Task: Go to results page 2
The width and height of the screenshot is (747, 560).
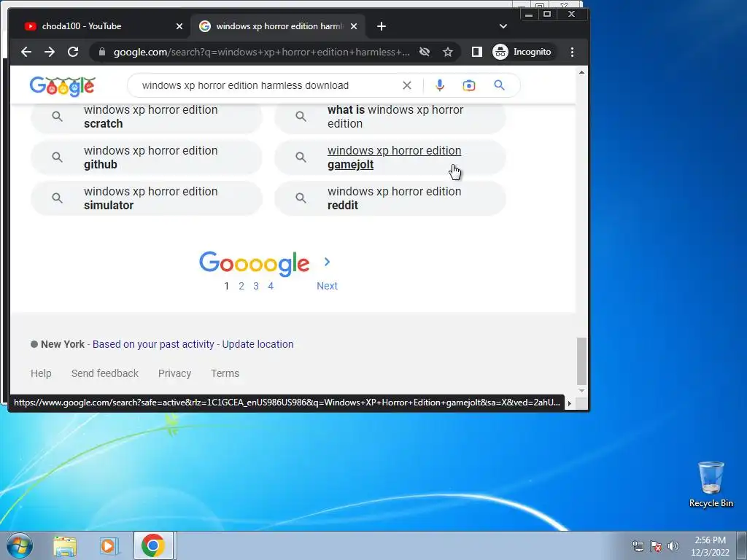Action: pos(241,286)
